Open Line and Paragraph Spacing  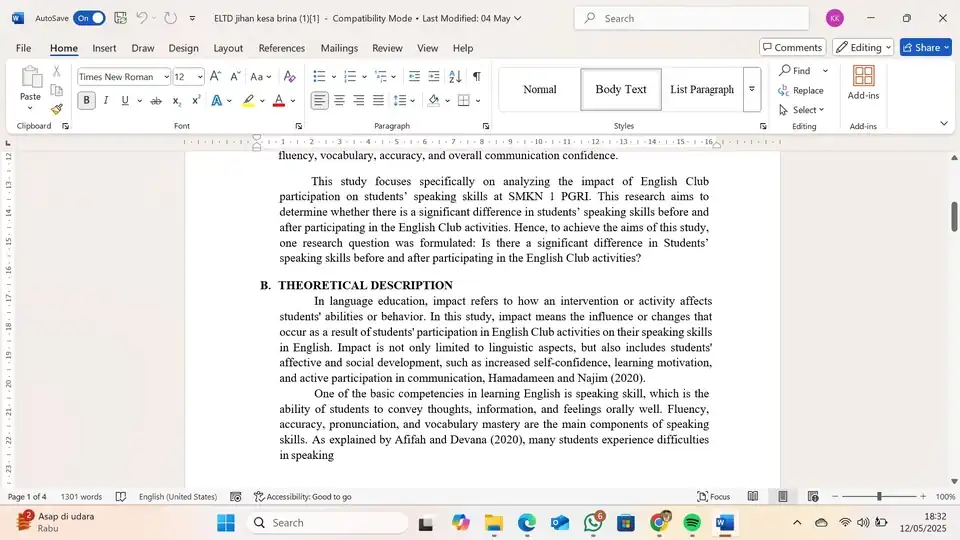404,100
